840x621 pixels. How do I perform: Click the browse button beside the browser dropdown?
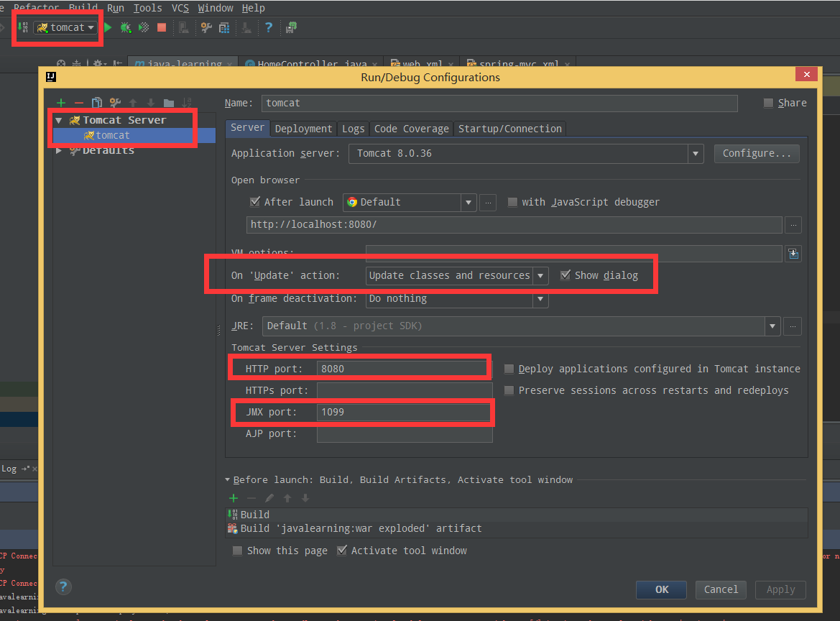[x=487, y=203]
